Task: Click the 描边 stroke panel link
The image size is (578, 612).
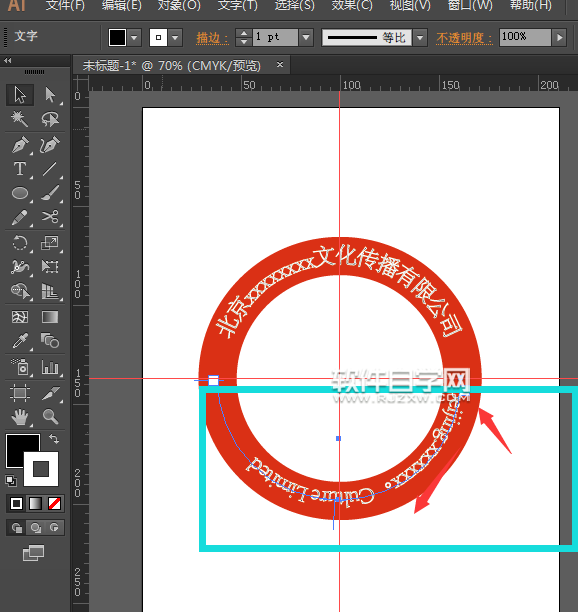Action: point(212,38)
